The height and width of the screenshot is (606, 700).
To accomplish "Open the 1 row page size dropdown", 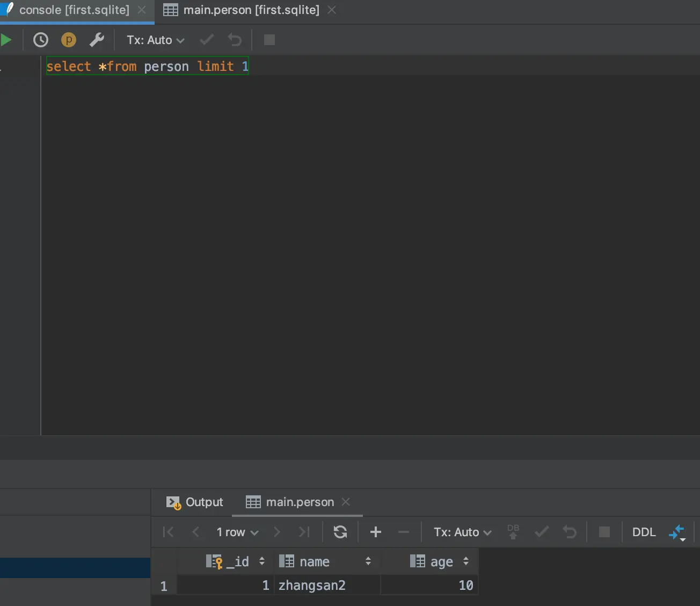I will 237,532.
